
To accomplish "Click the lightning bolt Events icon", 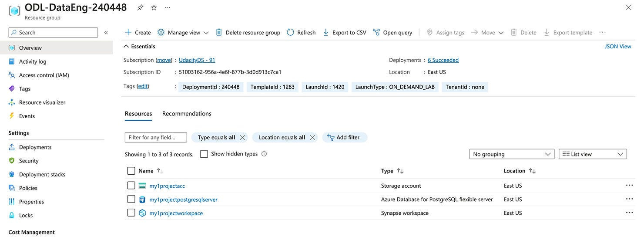I will (x=12, y=116).
